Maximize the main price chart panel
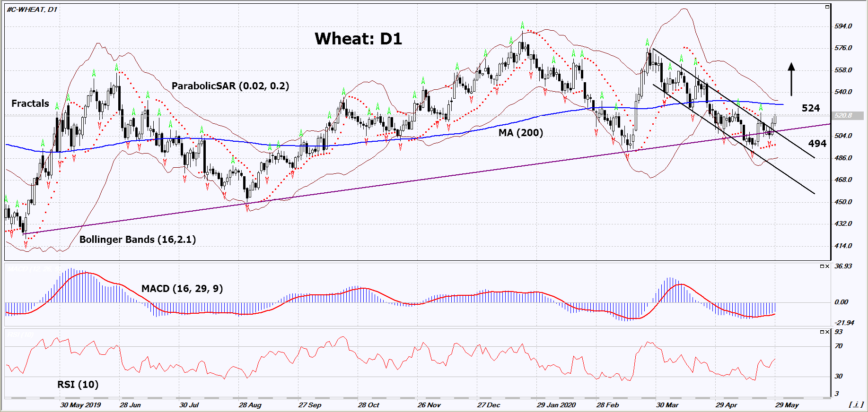 [x=827, y=7]
